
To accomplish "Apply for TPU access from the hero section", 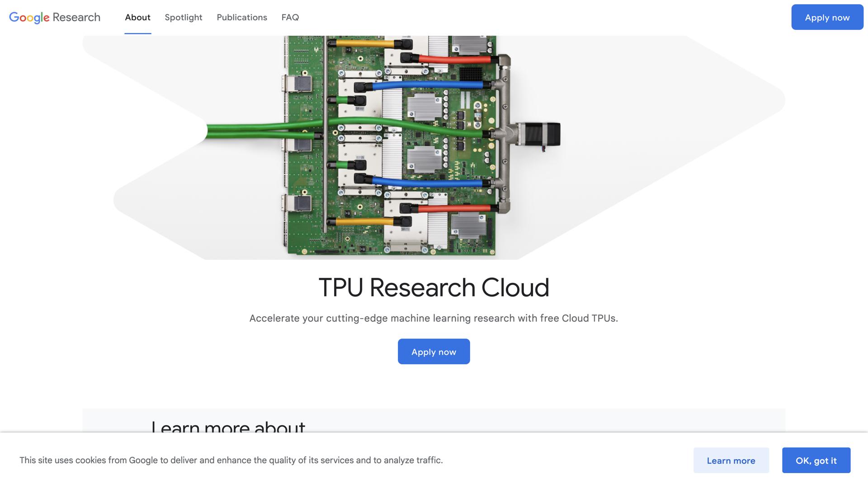I will click(433, 351).
